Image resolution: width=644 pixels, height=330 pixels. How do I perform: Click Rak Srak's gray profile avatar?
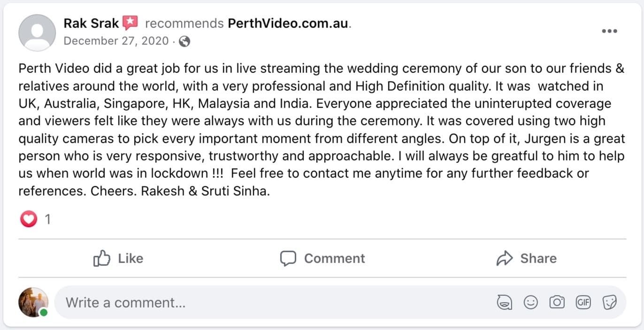(x=37, y=32)
